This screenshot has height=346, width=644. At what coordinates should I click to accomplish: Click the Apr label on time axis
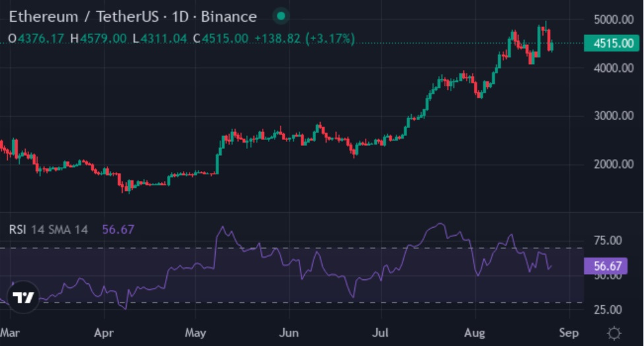tap(104, 332)
